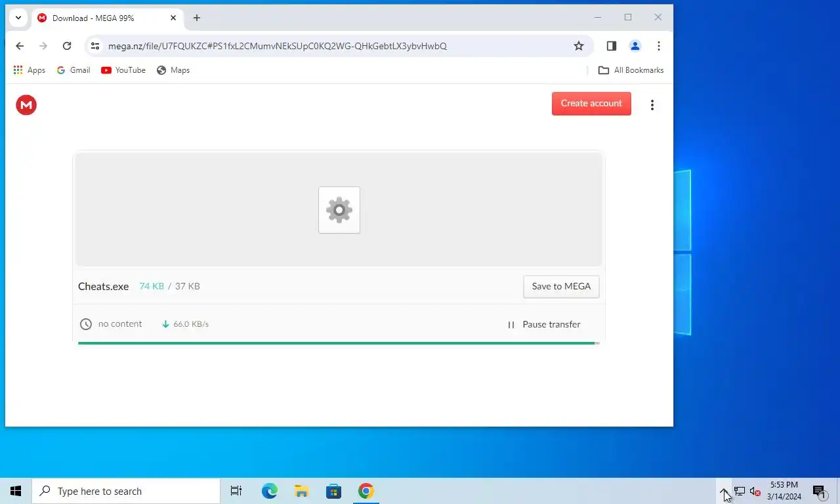Open the Chrome profile icon

(x=635, y=46)
